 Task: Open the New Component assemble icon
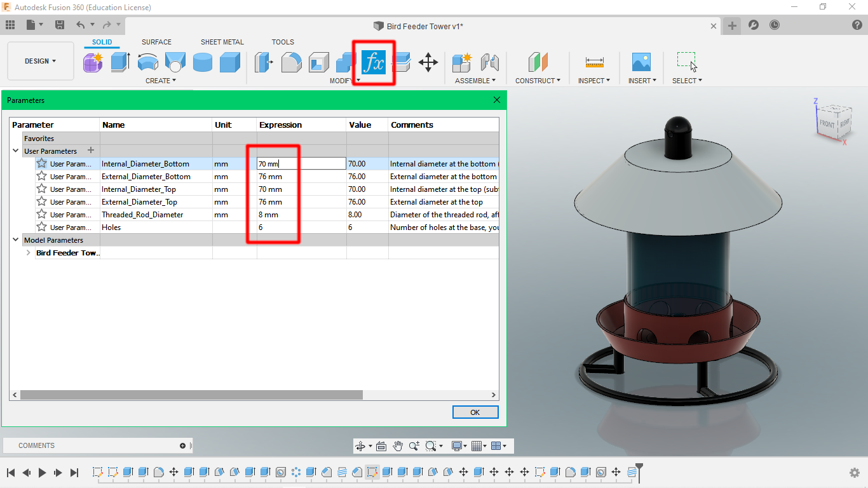click(462, 62)
